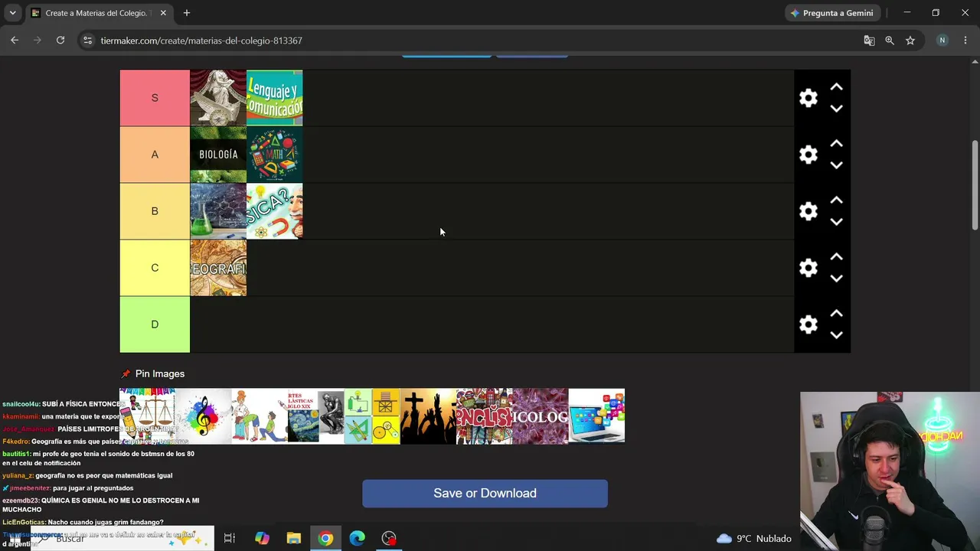Pick the laptop computing image
The width and height of the screenshot is (980, 551).
[596, 416]
